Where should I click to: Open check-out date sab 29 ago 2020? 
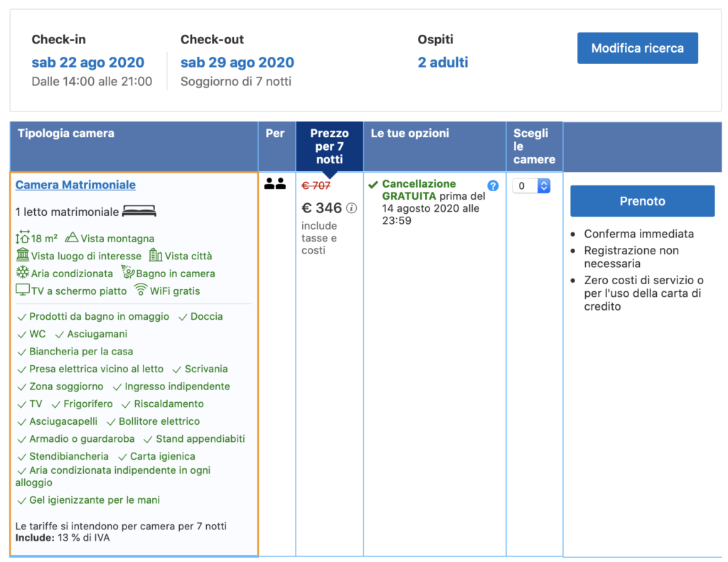click(237, 63)
